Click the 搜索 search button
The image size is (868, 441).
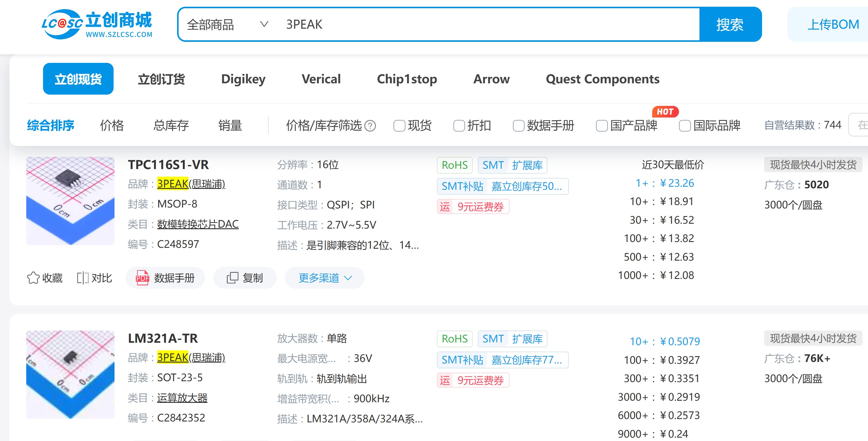point(730,24)
